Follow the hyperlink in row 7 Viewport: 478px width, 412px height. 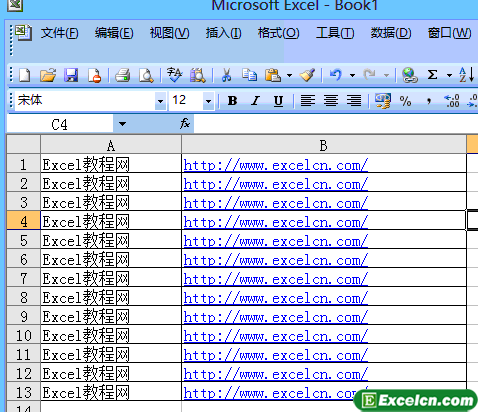[275, 279]
